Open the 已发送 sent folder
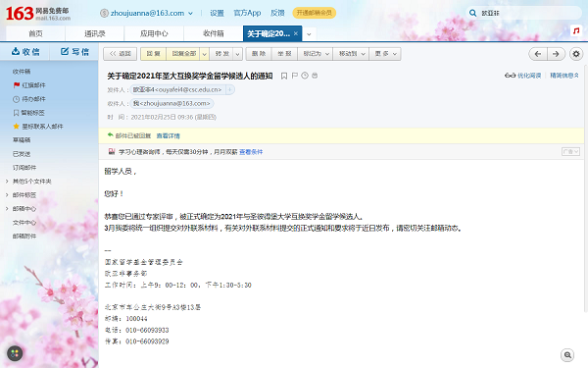 [22, 154]
